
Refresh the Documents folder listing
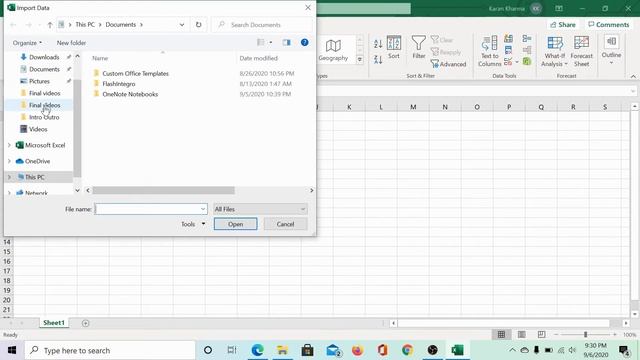click(198, 24)
